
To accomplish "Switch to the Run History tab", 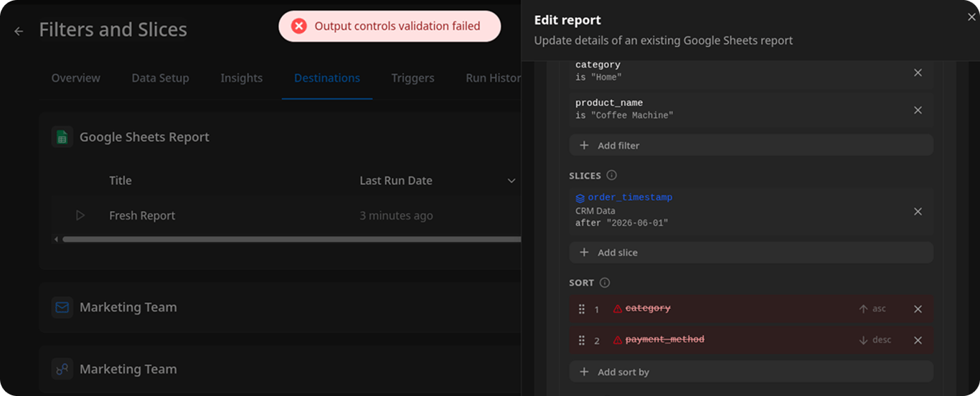I will [494, 78].
